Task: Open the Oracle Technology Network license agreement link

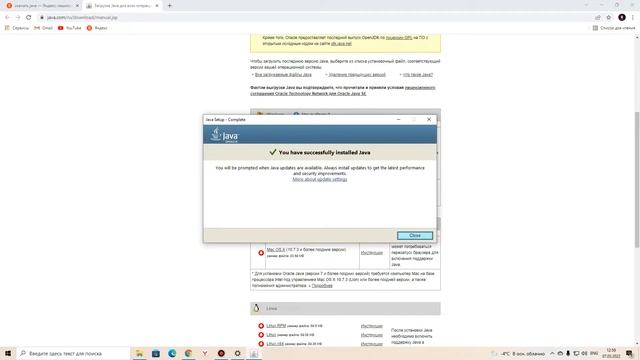Action: click(x=343, y=91)
